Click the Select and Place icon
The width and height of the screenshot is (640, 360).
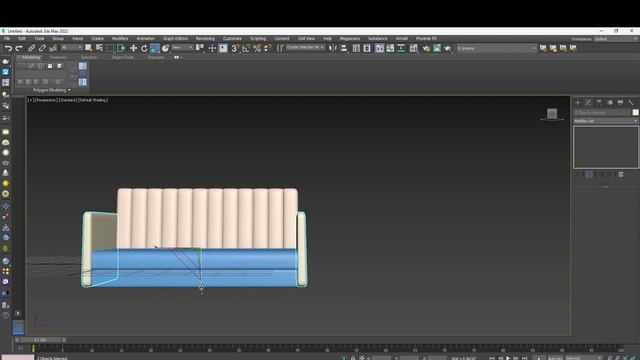click(165, 48)
